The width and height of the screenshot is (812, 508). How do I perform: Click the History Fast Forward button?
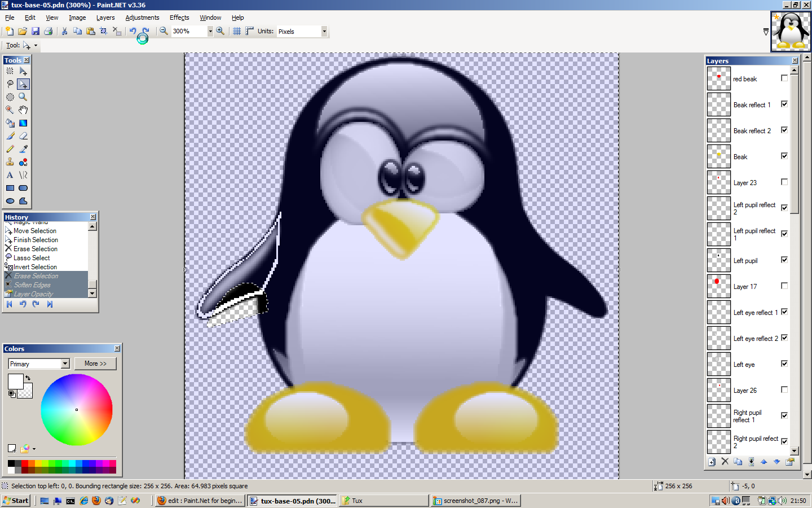coord(50,304)
